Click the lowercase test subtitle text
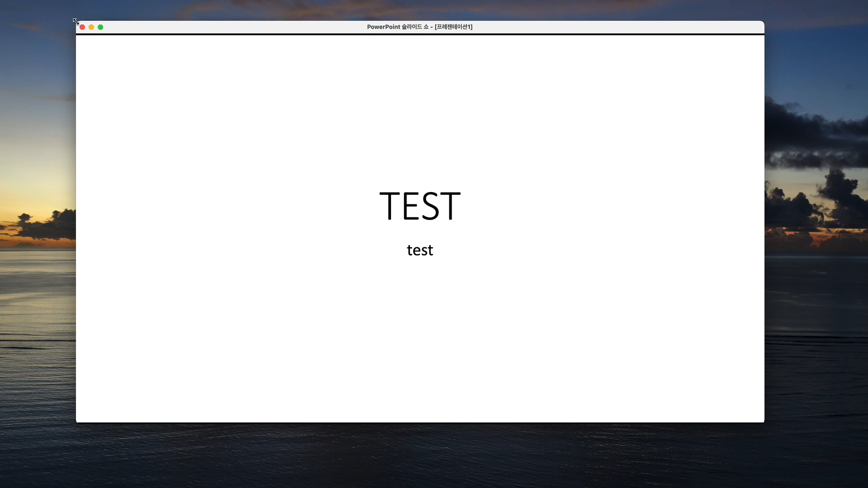 (x=420, y=250)
